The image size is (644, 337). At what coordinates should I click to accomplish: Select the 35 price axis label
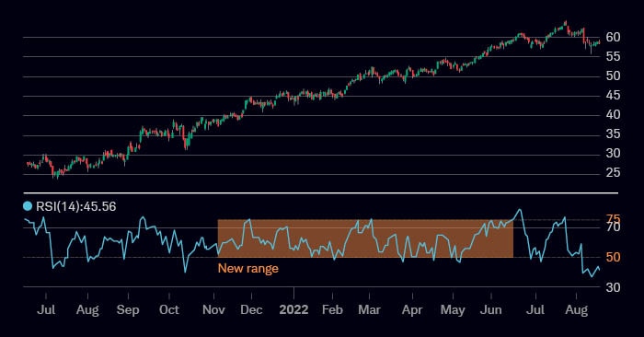pos(613,134)
